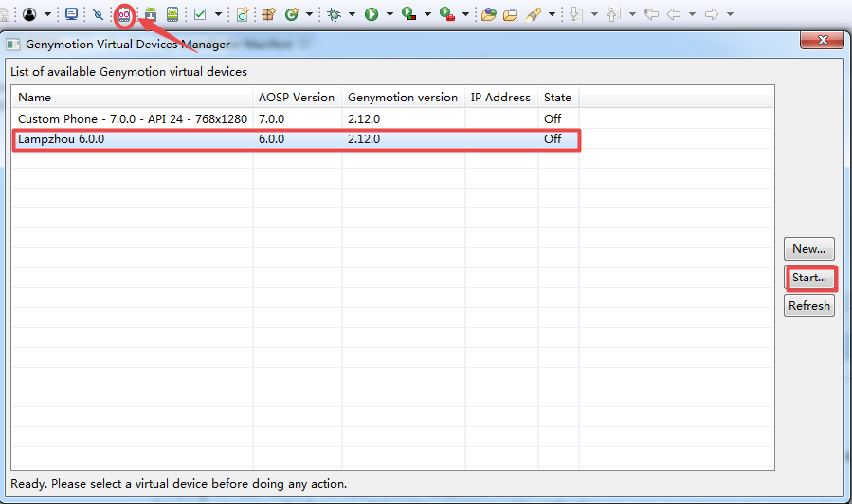Click the Debug bug icon
This screenshot has width=852, height=504.
point(335,14)
